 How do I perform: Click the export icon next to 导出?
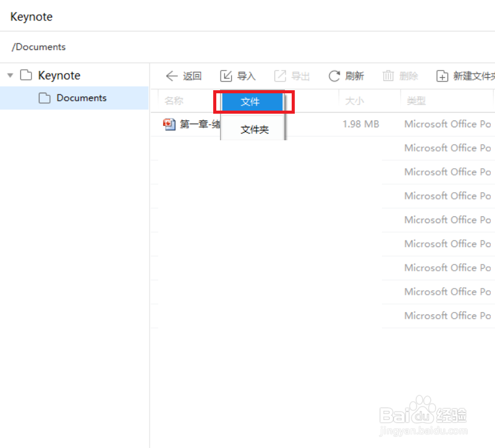click(280, 76)
